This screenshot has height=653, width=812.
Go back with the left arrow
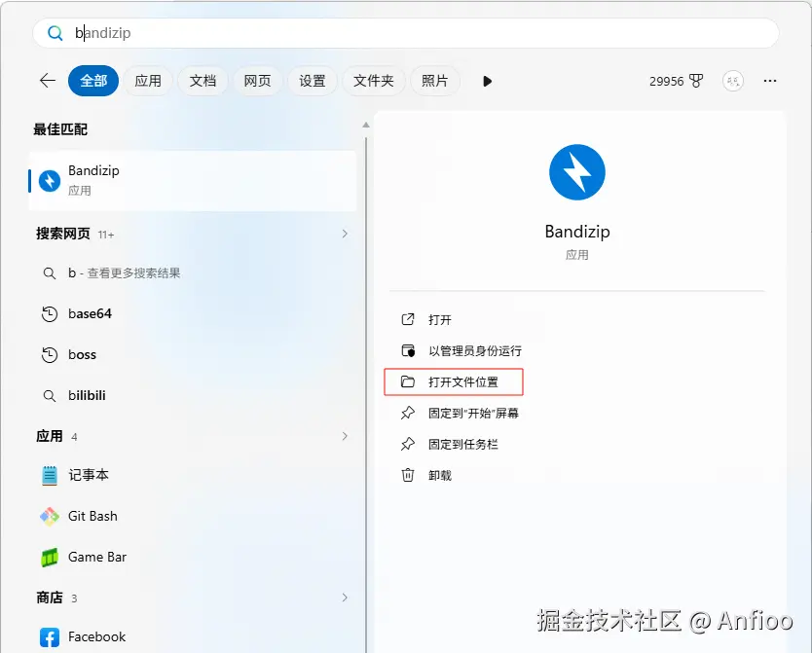coord(47,81)
